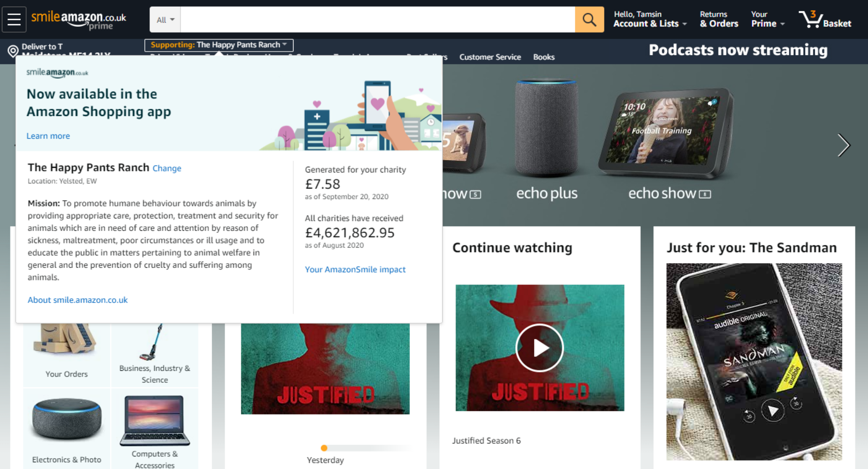
Task: Open the hamburger navigation menu
Action: pyautogui.click(x=14, y=19)
